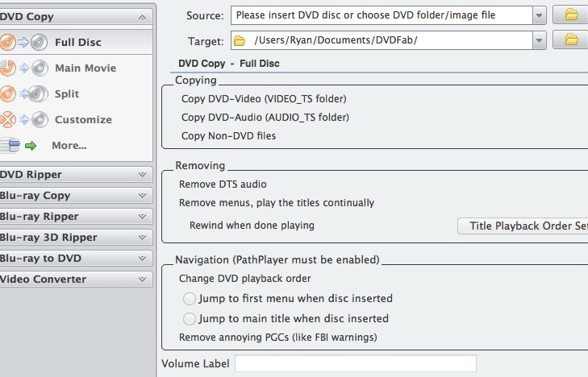This screenshot has height=377, width=588.
Task: Expand the DVD Ripper section
Action: [77, 174]
